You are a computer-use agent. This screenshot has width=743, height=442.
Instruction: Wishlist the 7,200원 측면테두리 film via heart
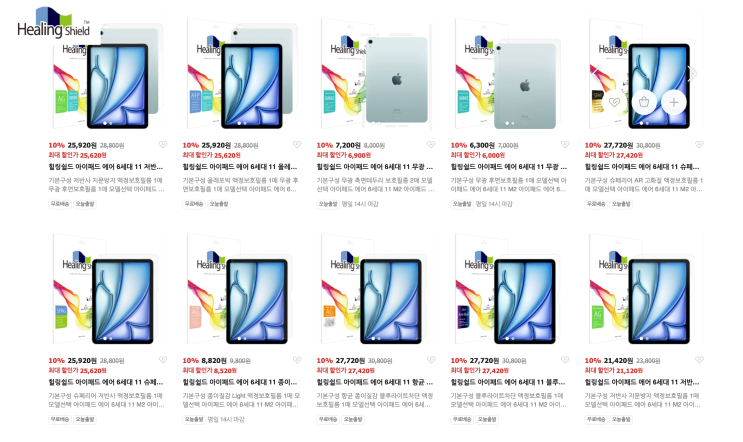coord(431,144)
